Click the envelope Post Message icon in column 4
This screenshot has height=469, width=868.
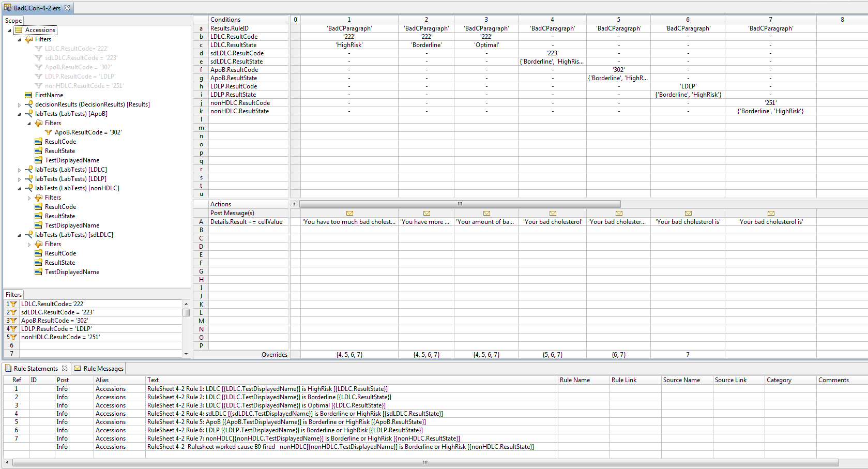[553, 213]
